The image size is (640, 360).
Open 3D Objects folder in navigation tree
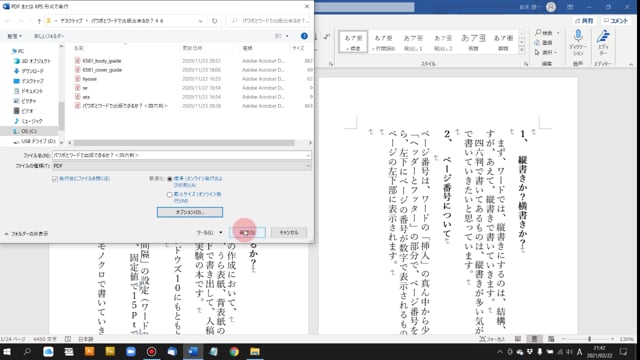coord(33,61)
